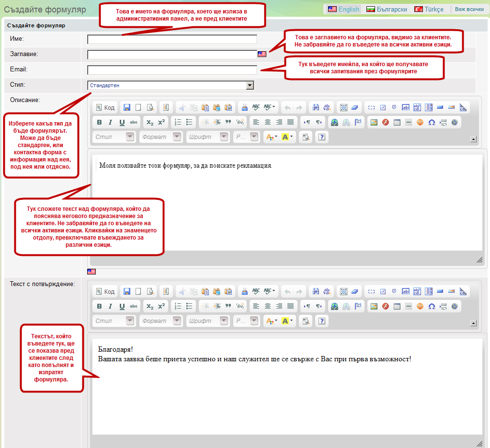
Task: Click the Виж всички link
Action: click(469, 9)
